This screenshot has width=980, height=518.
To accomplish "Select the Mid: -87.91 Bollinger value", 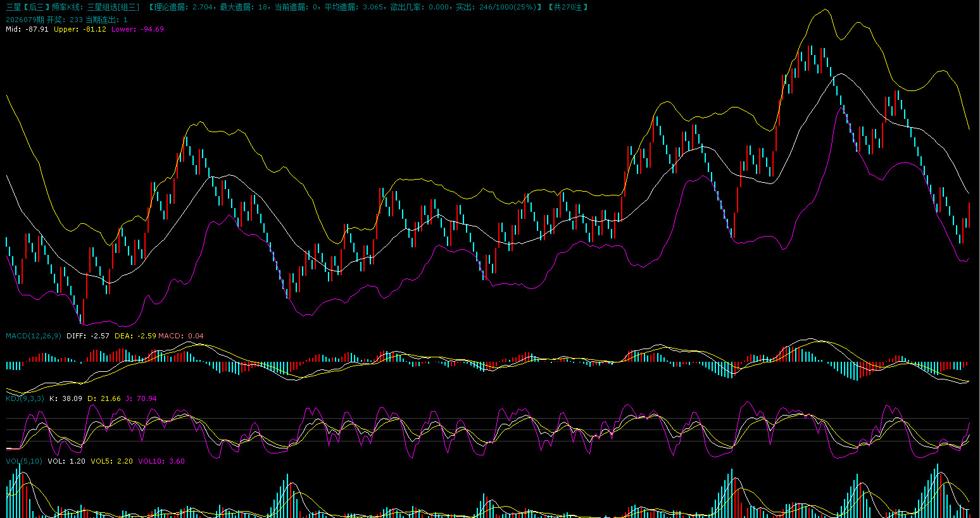I will pyautogui.click(x=27, y=29).
